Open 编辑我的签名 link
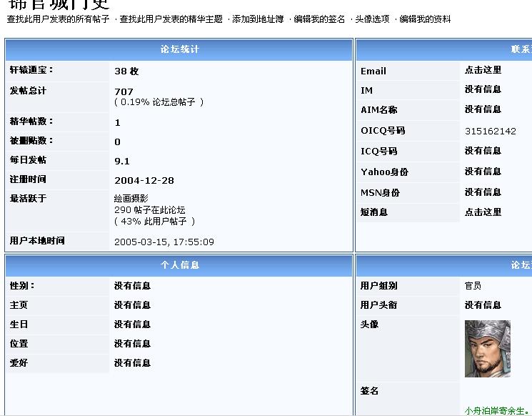The height and width of the screenshot is (416, 532). (319, 19)
